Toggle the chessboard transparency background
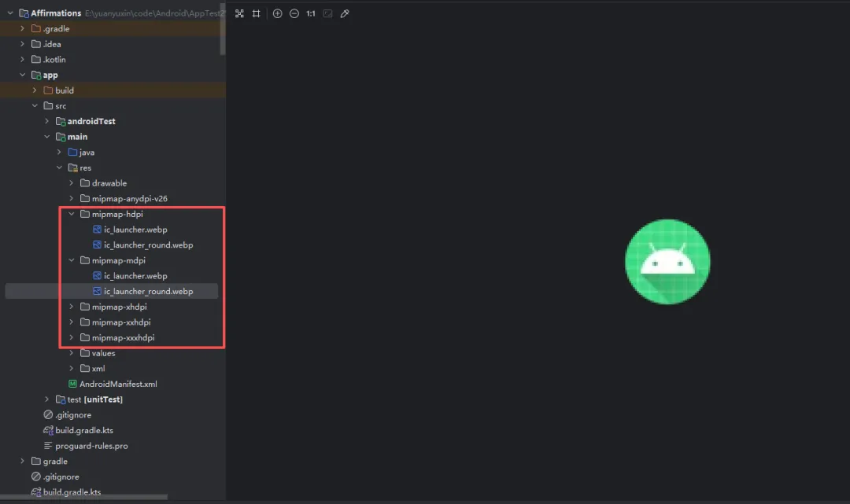The width and height of the screenshot is (850, 504). point(239,13)
